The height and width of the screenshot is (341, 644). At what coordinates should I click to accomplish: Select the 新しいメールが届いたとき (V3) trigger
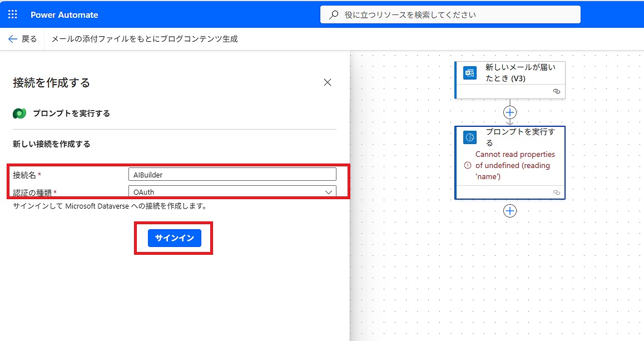pyautogui.click(x=521, y=73)
